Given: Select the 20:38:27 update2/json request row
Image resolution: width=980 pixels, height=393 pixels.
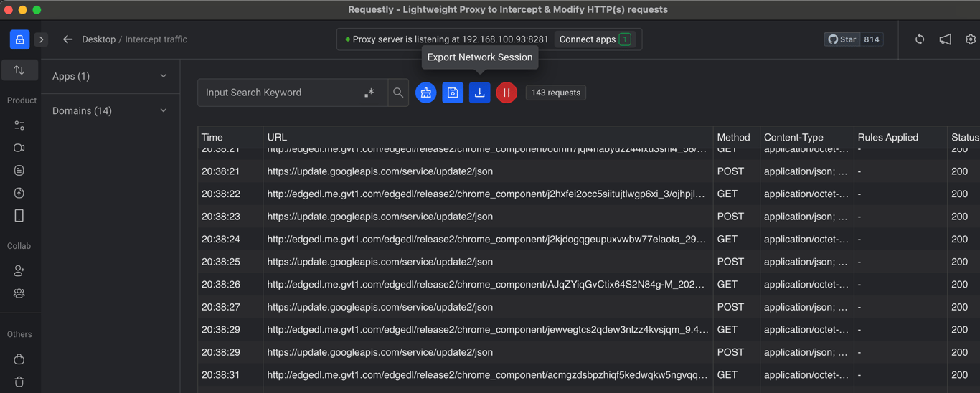Looking at the screenshot, I should pyautogui.click(x=589, y=307).
